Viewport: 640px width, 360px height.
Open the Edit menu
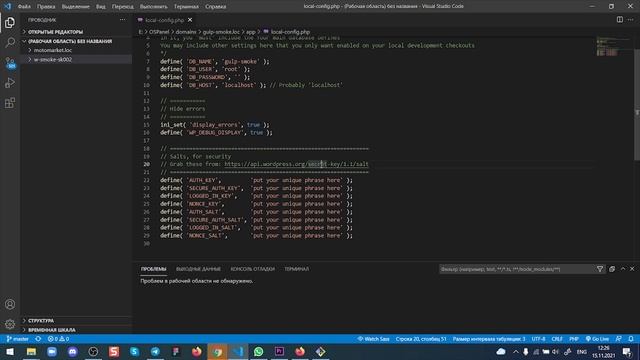tap(46, 6)
